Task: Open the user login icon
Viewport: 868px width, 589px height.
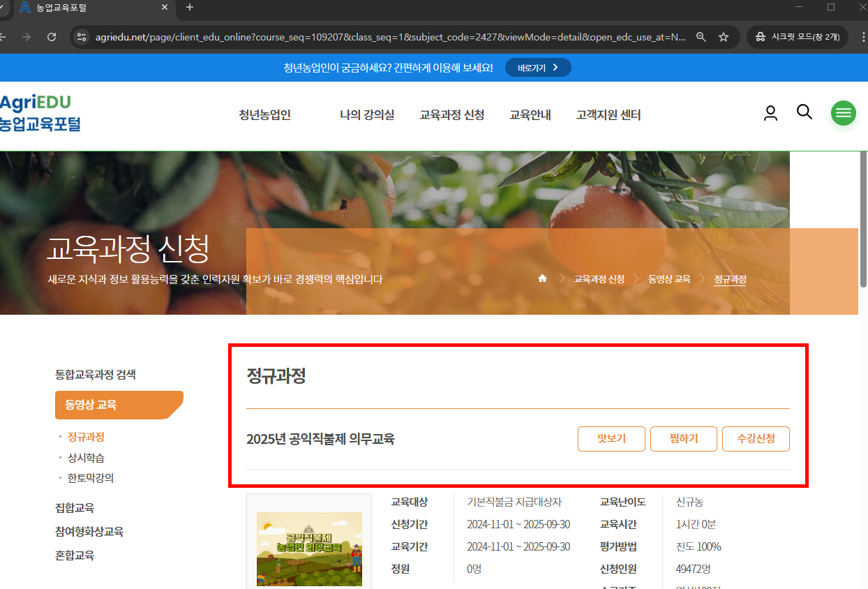Action: click(770, 112)
